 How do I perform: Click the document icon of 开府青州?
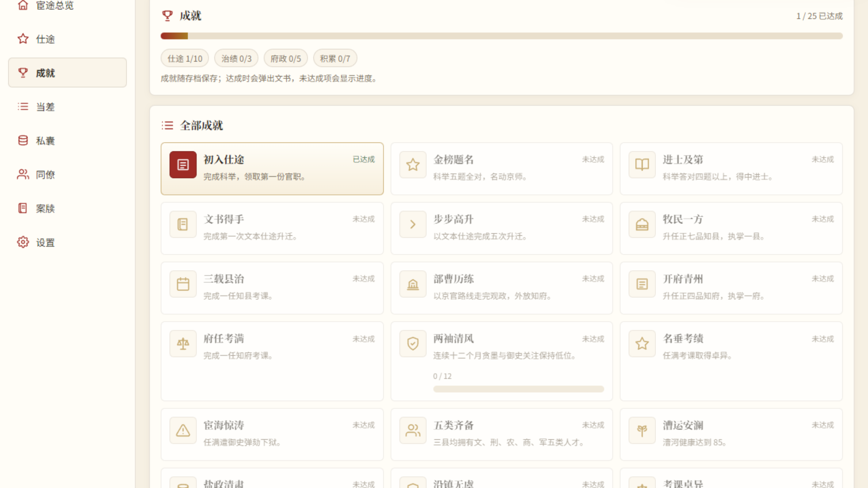tap(642, 284)
